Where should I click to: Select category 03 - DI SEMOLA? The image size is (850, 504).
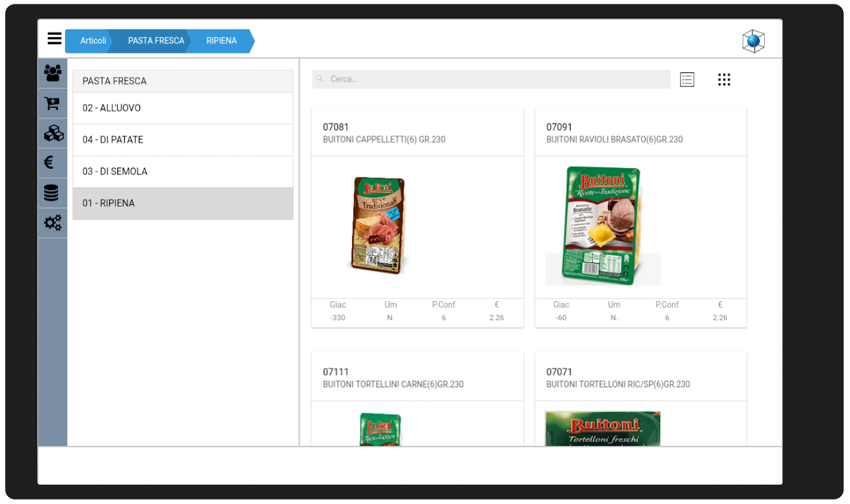pyautogui.click(x=183, y=171)
